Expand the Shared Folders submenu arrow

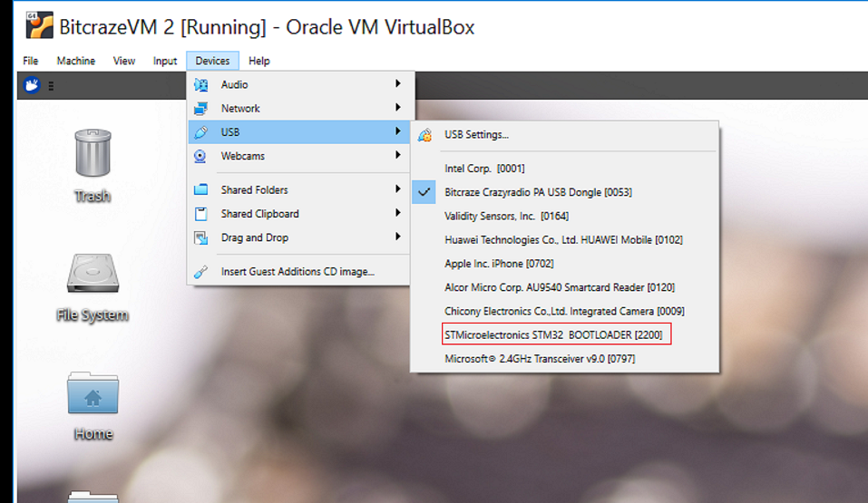click(x=398, y=189)
